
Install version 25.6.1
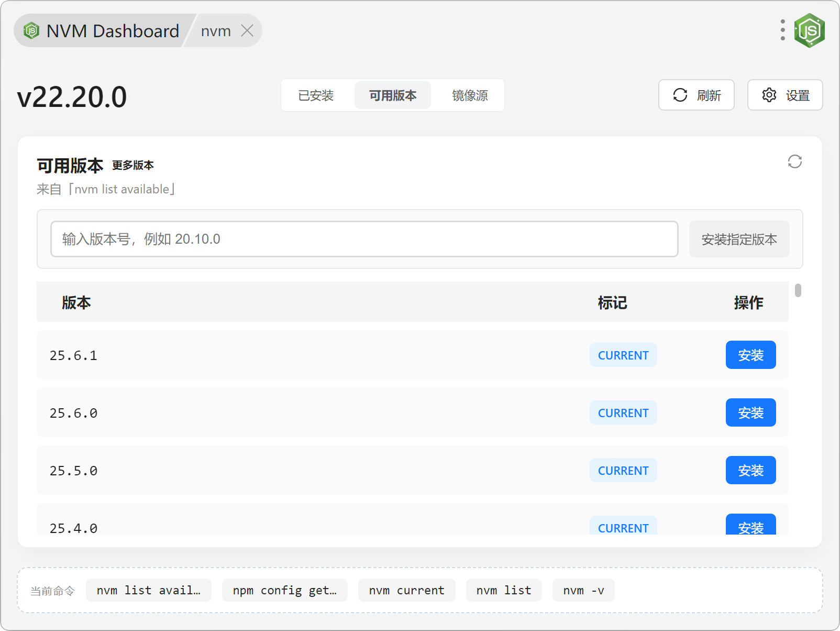point(750,355)
